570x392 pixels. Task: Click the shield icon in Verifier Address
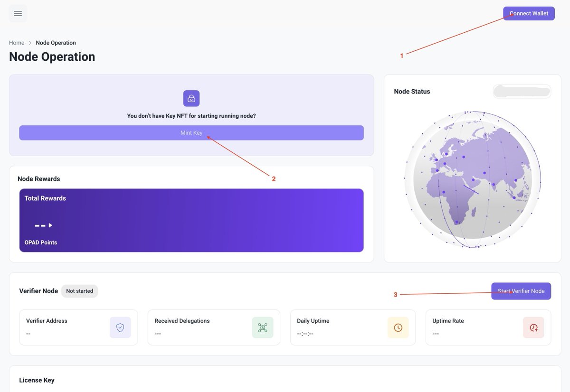[120, 327]
